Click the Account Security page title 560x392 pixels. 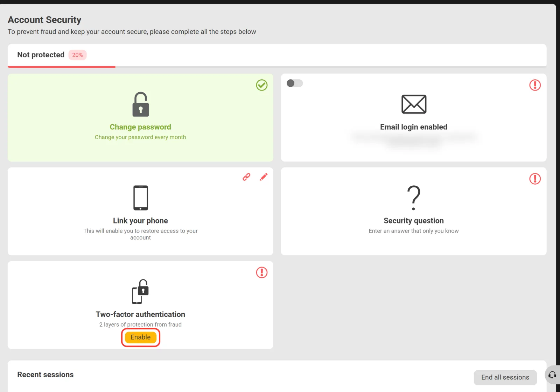click(44, 20)
